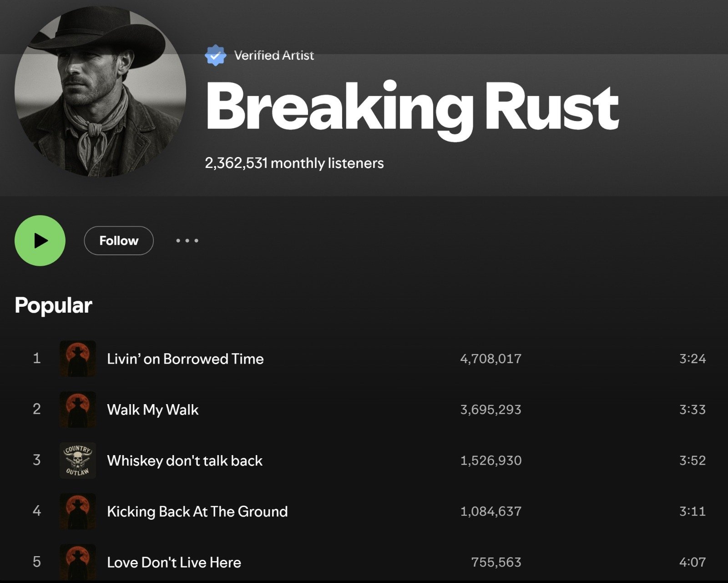Click the Country Outlaw skull album art

pos(78,461)
